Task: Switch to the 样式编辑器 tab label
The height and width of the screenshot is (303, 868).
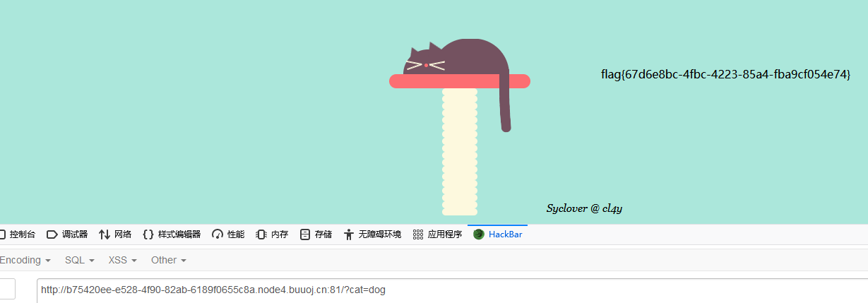Action: 179,234
